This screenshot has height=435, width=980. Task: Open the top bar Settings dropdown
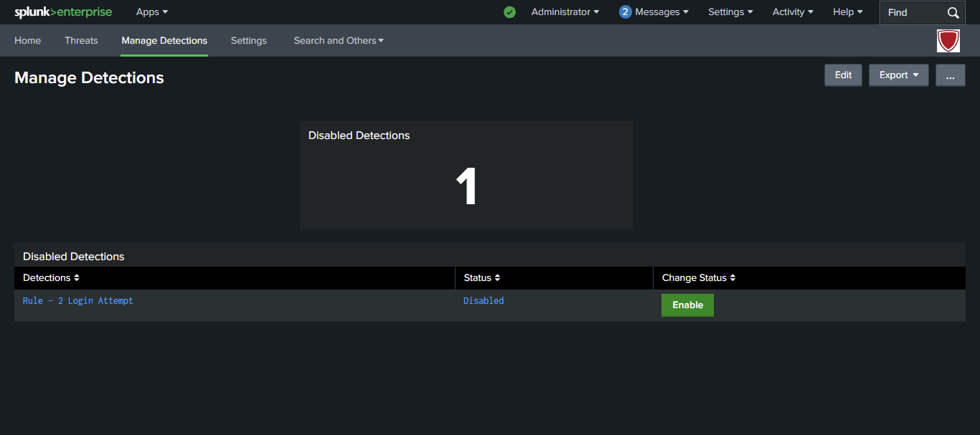coord(730,12)
